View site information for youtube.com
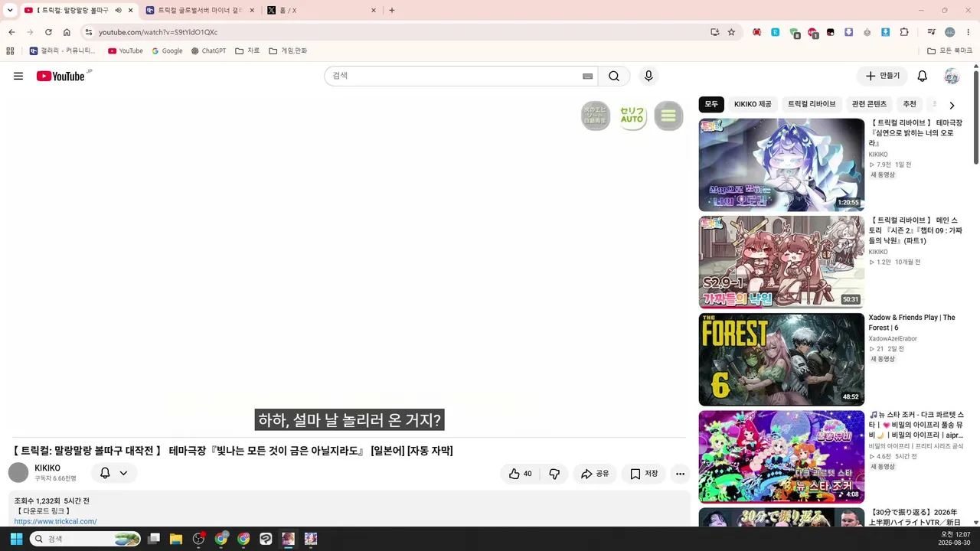This screenshot has width=980, height=551. tap(89, 32)
